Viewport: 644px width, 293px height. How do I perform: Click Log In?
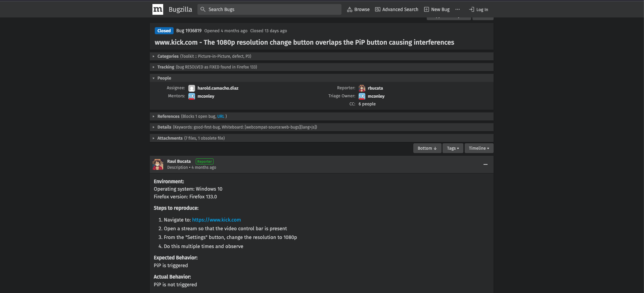click(479, 9)
